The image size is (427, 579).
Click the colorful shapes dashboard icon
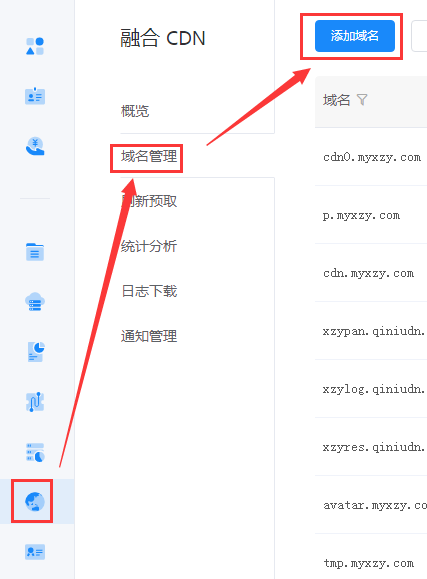coord(35,46)
